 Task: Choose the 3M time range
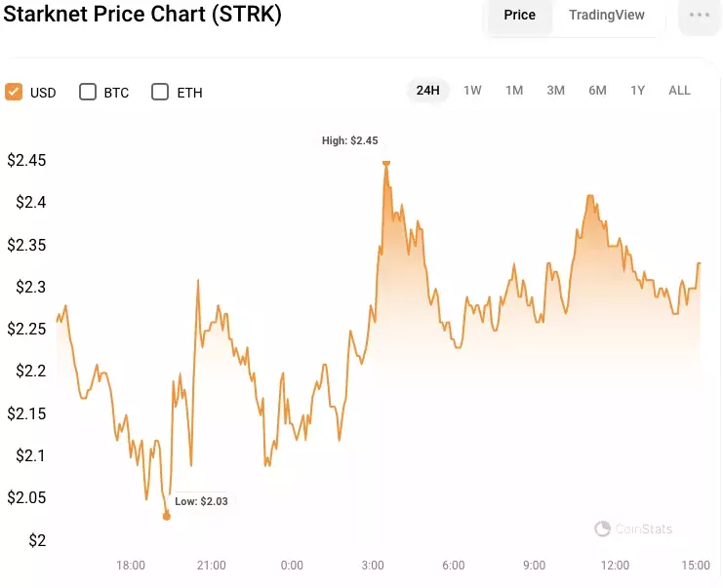pos(555,91)
